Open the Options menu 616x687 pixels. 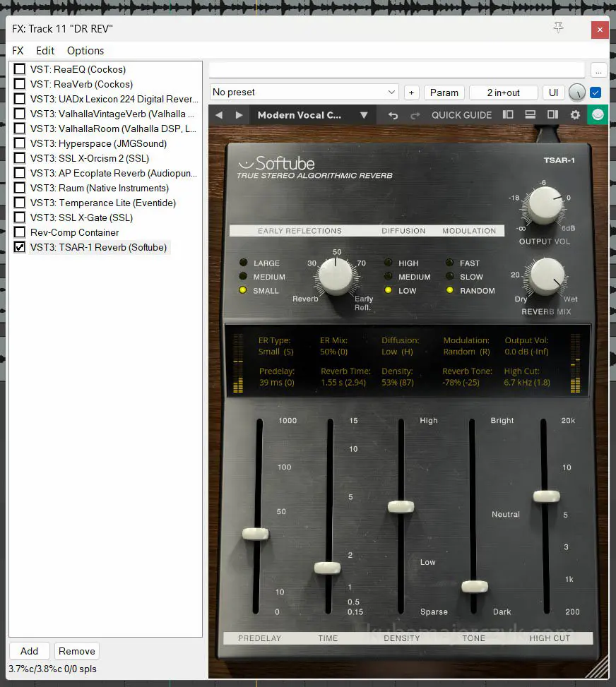coord(85,51)
